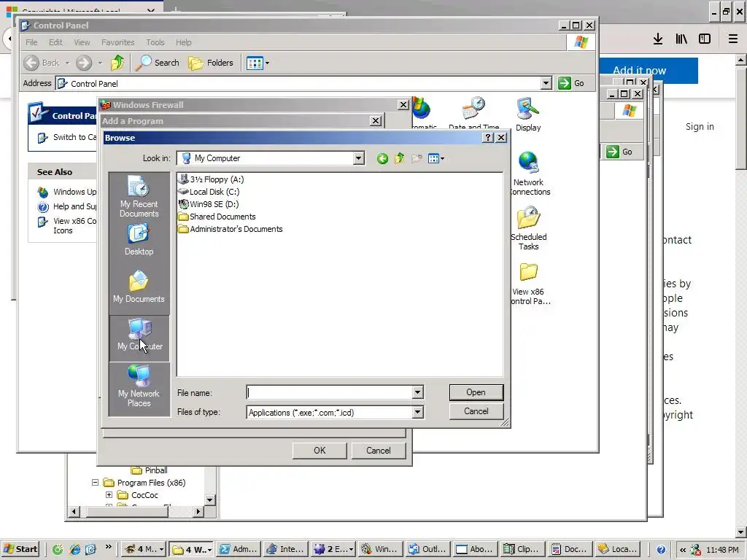Screen dimensions: 747x560
Task: Collapse Program Files (x86) tree node
Action: click(95, 483)
